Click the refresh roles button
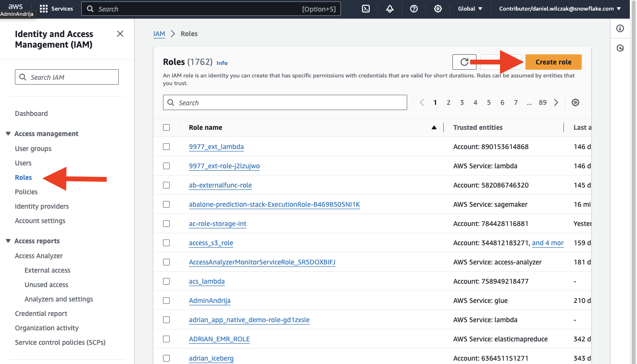The image size is (637, 364). coord(464,62)
